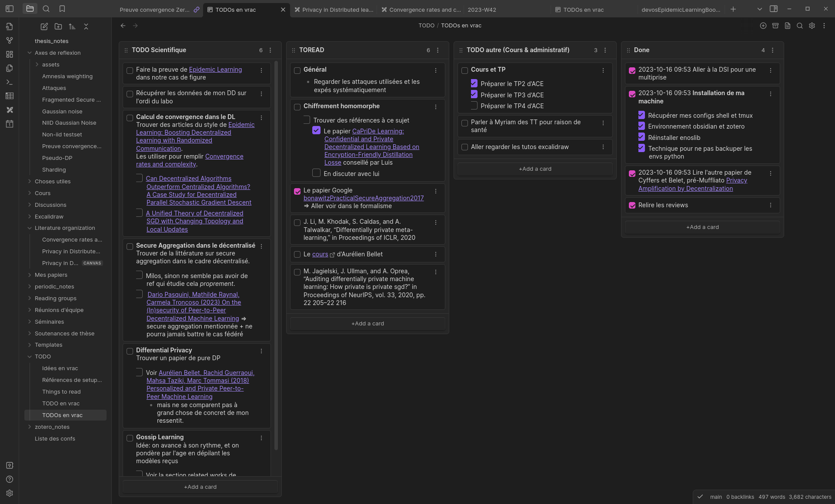835x504 pixels.
Task: Check 'Aller regarder les tutos excalidraw' card
Action: coord(464,147)
